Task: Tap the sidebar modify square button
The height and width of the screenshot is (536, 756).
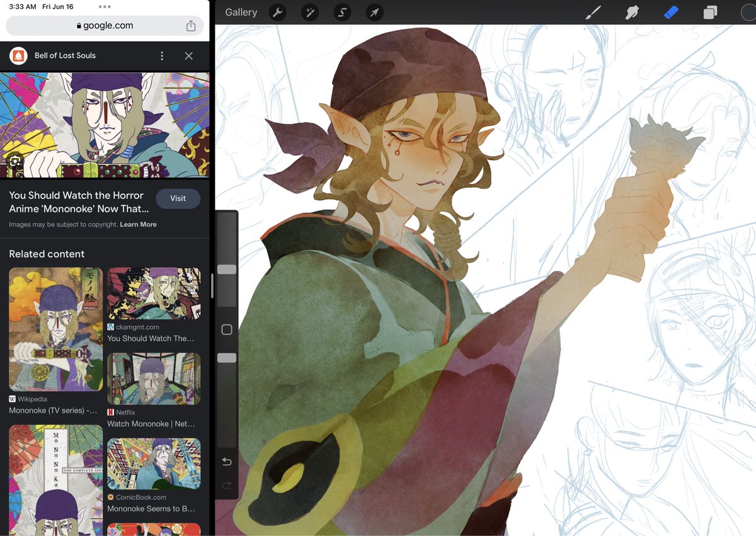Action: click(227, 329)
